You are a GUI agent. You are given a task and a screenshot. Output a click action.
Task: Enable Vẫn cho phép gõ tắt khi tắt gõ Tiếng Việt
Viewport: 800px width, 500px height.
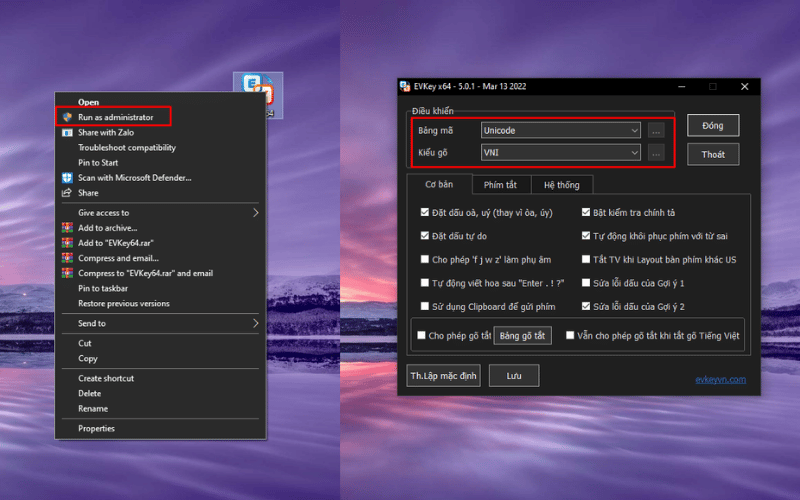coord(570,335)
